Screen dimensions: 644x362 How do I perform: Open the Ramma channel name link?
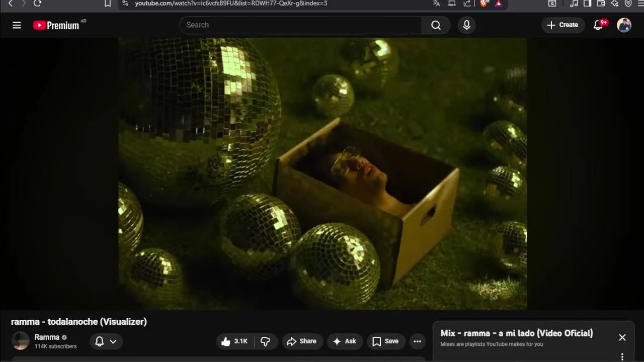click(x=47, y=337)
